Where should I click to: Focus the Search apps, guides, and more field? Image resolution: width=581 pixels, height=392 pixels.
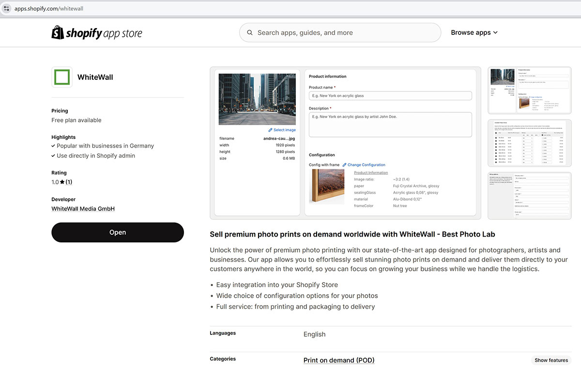[340, 33]
